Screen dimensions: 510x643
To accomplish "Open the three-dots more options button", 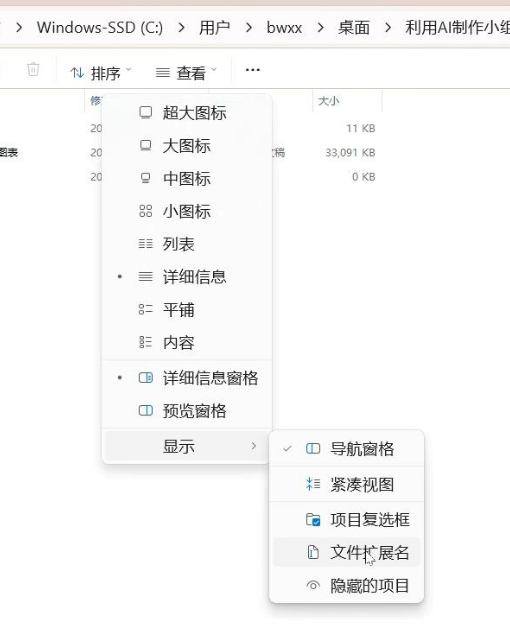I will click(253, 70).
